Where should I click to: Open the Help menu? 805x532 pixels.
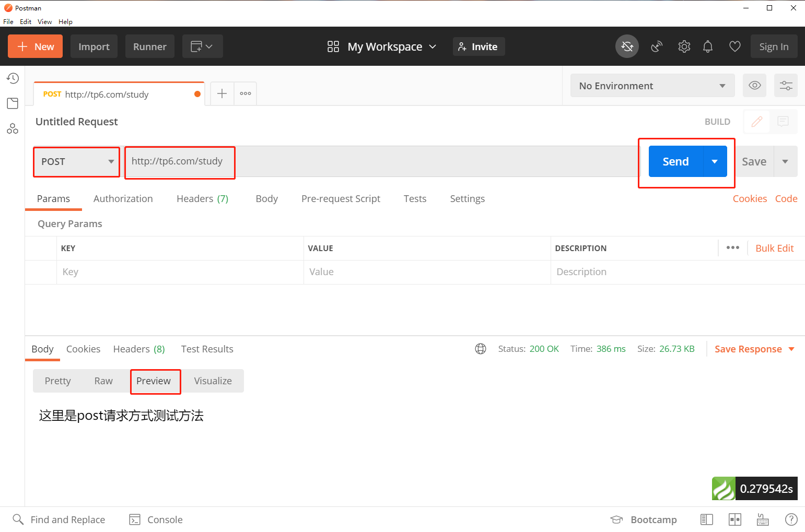point(65,21)
